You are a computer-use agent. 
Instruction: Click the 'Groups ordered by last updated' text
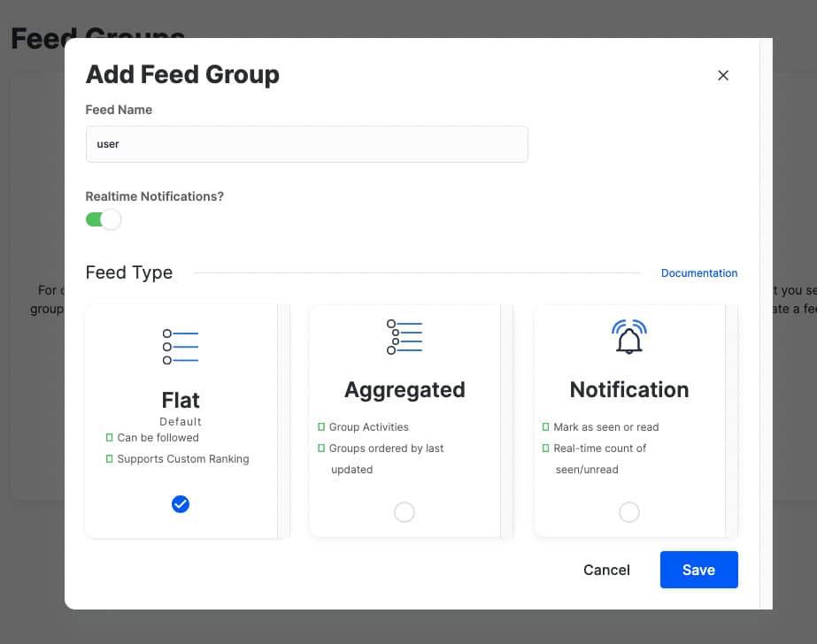pos(386,458)
